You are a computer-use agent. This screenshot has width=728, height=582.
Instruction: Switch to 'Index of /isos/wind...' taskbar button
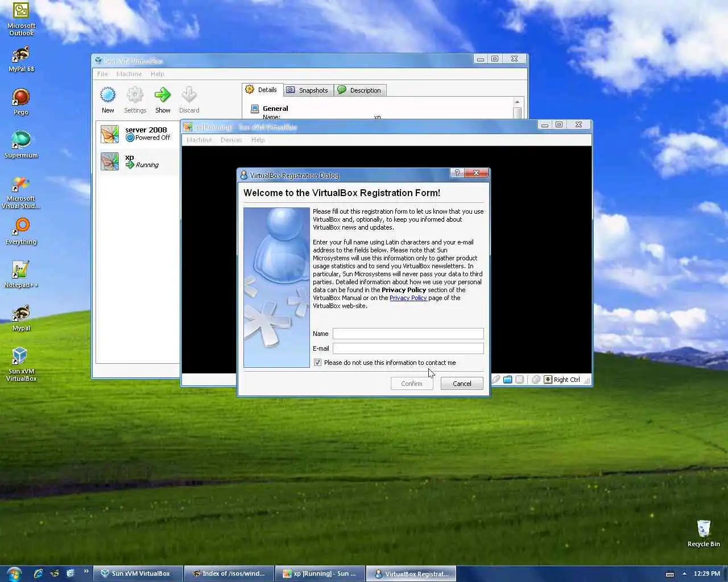point(229,573)
